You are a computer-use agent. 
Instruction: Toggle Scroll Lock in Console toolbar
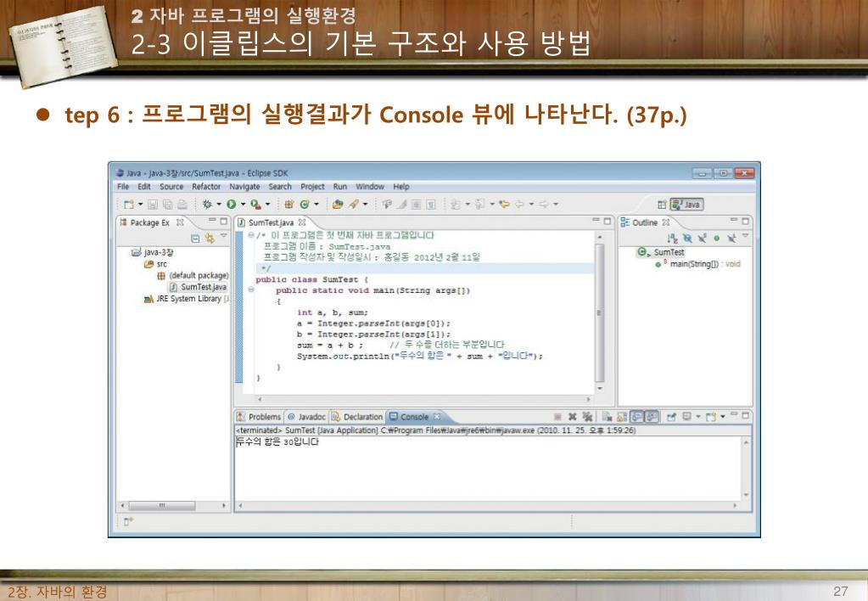coord(622,417)
